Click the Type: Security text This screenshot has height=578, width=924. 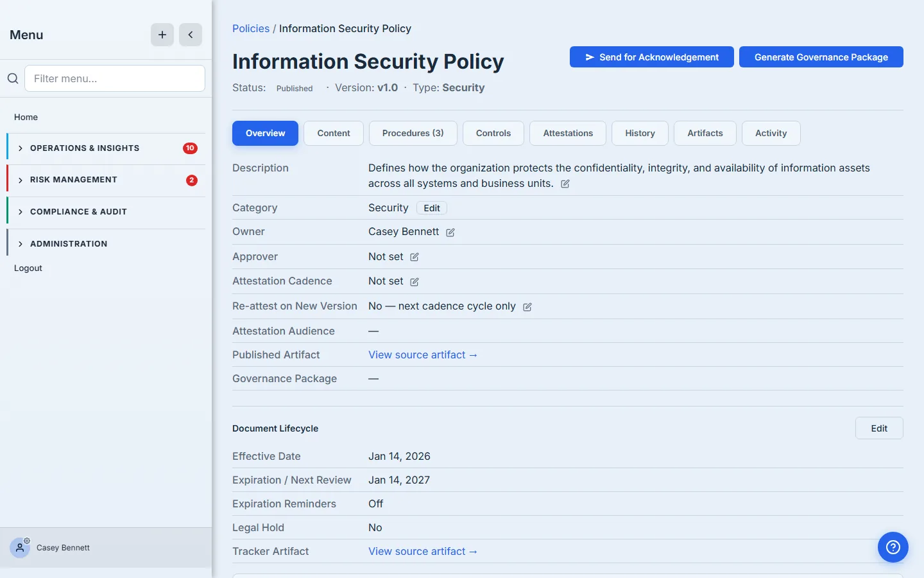coord(449,88)
